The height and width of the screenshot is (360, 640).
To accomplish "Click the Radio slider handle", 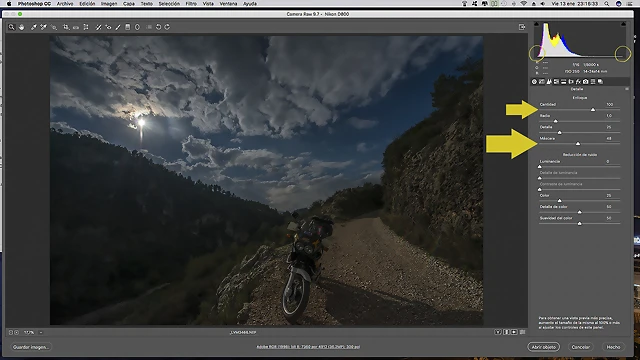I will pos(556,121).
